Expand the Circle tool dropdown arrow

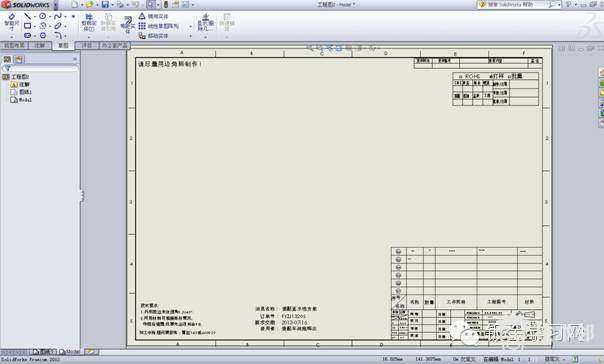pos(50,17)
